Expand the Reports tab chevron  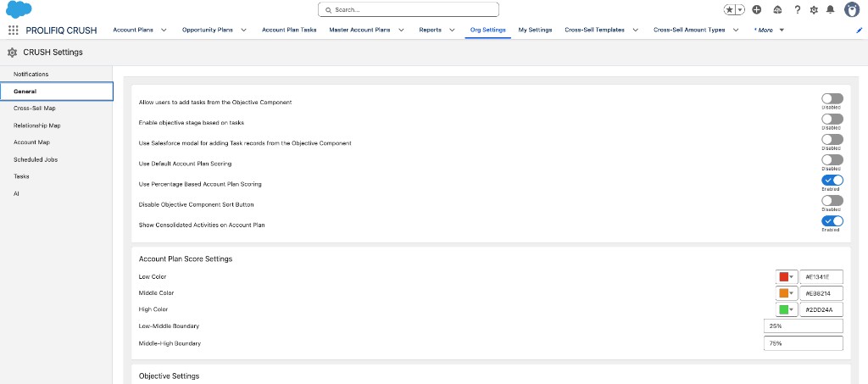(453, 31)
